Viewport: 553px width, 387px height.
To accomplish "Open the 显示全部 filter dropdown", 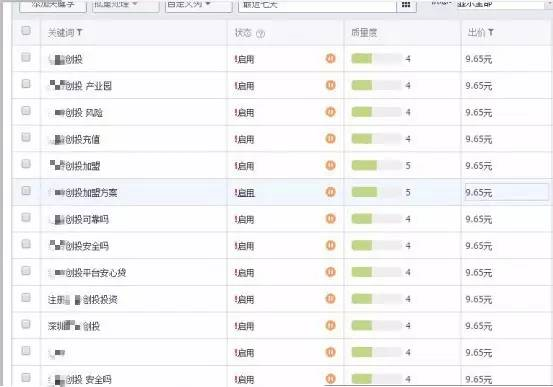I will (504, 4).
